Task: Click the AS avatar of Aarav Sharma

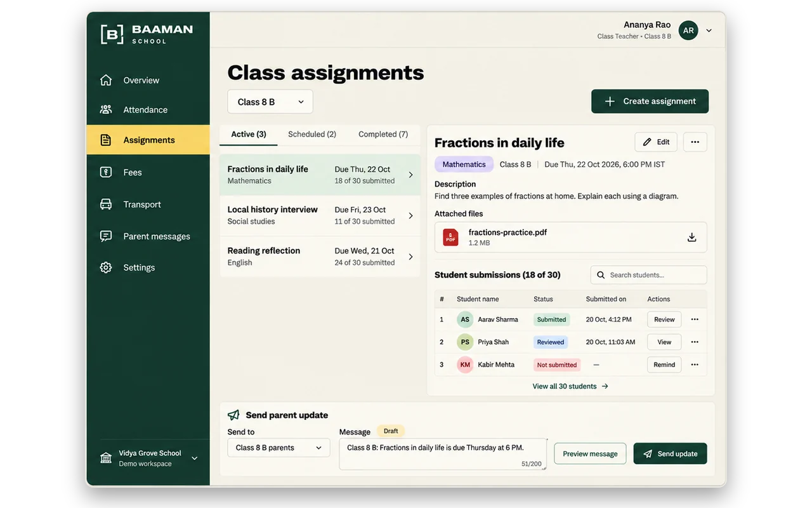Action: pyautogui.click(x=465, y=319)
